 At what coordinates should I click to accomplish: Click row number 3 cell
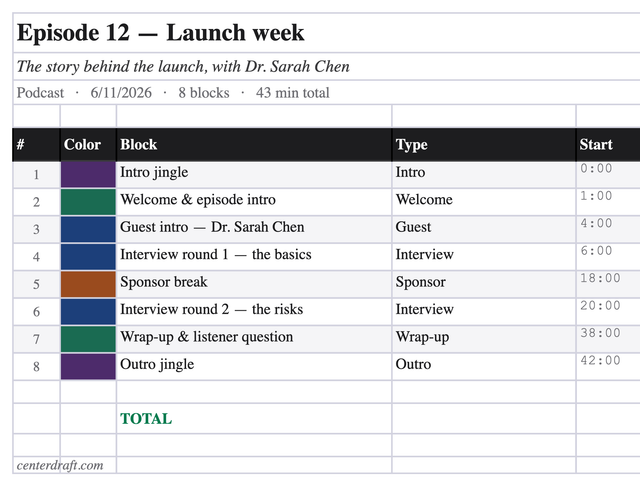click(36, 229)
